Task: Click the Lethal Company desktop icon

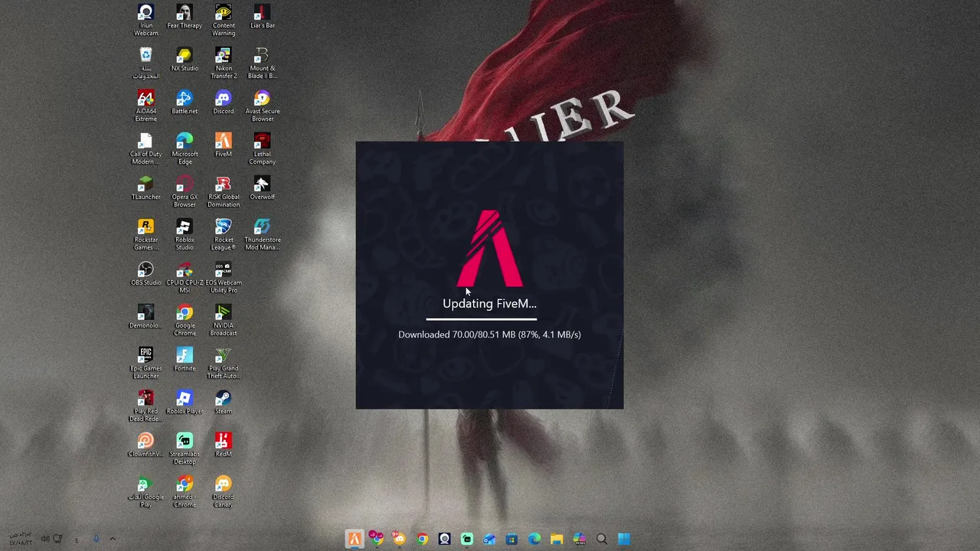Action: [x=262, y=148]
